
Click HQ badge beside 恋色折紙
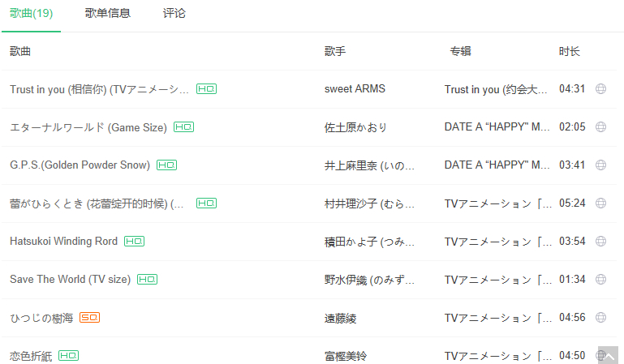(x=69, y=355)
